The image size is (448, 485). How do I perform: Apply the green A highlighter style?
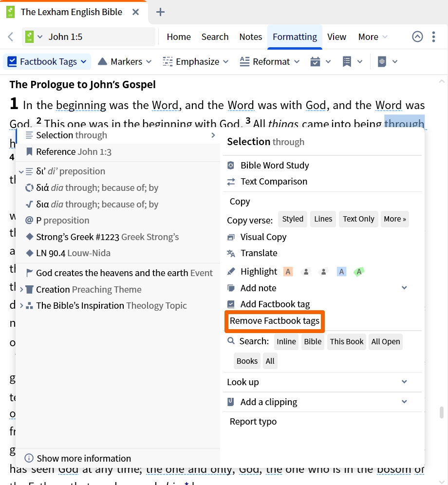[359, 272]
